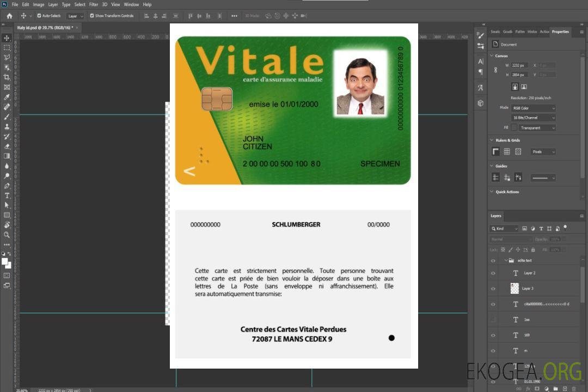Open Transparent fill dropdown
This screenshot has height=392, width=588.
click(537, 128)
